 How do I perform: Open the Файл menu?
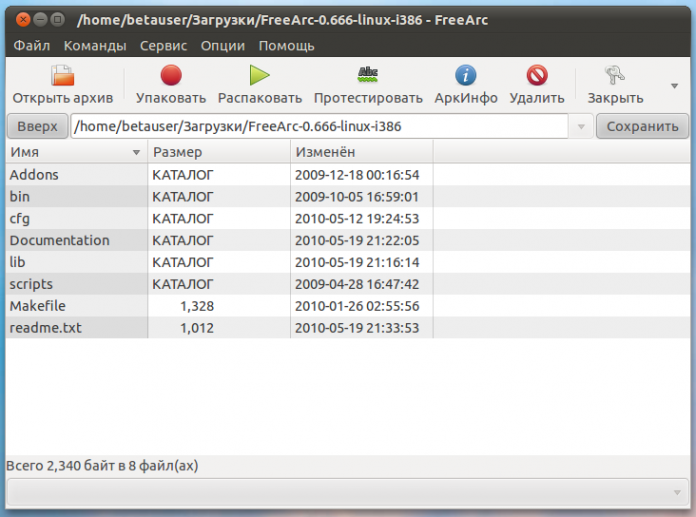pyautogui.click(x=32, y=46)
